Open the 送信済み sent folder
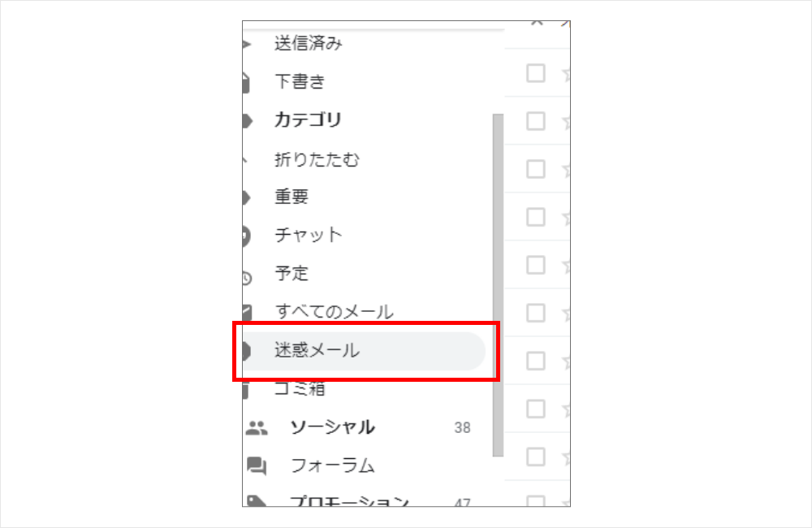The image size is (812, 528). [308, 43]
